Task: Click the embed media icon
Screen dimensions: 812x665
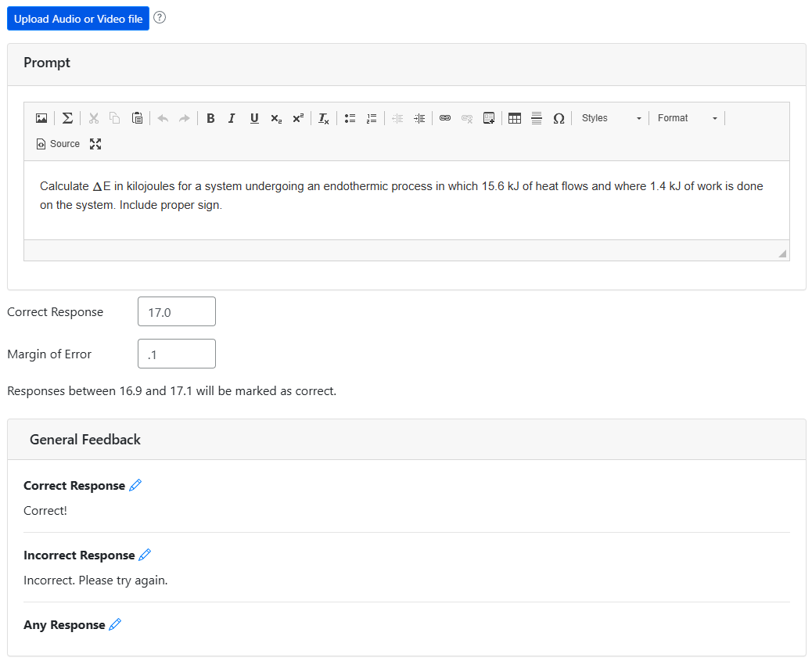Action: (489, 118)
